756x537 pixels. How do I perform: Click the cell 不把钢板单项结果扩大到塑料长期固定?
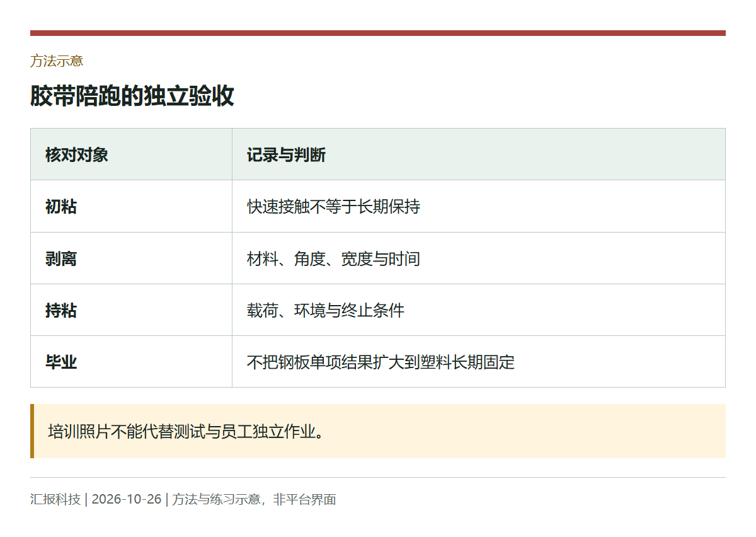[479, 362]
